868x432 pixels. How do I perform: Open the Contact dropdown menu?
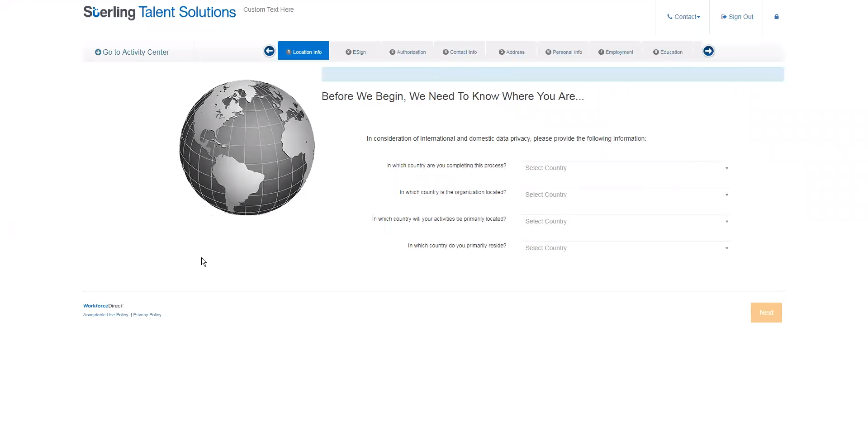click(683, 17)
